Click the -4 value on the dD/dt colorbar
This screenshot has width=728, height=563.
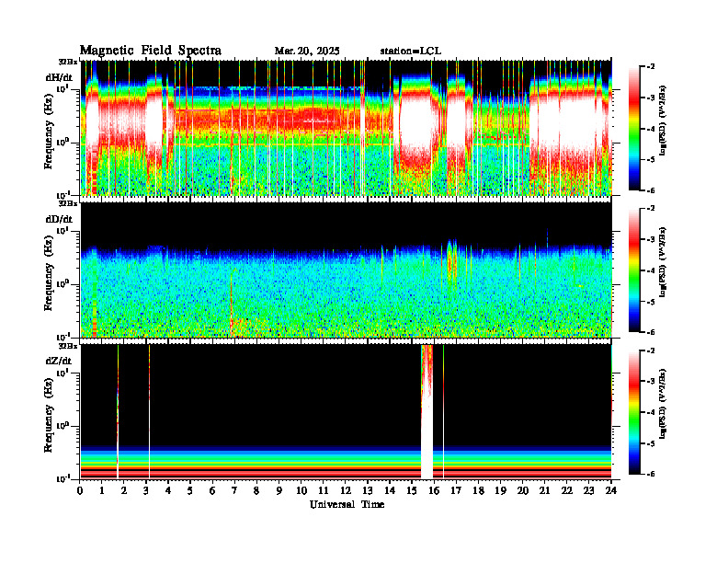coord(651,270)
